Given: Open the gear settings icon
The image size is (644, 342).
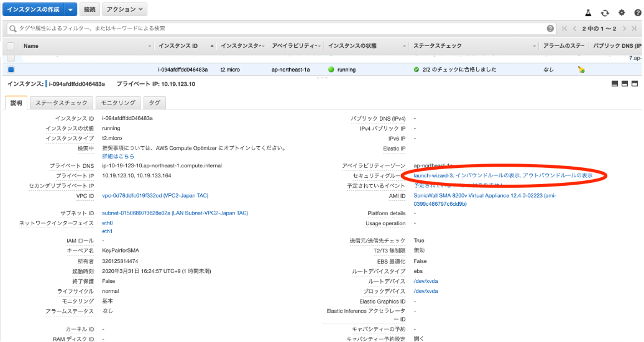Looking at the screenshot, I should pos(622,12).
